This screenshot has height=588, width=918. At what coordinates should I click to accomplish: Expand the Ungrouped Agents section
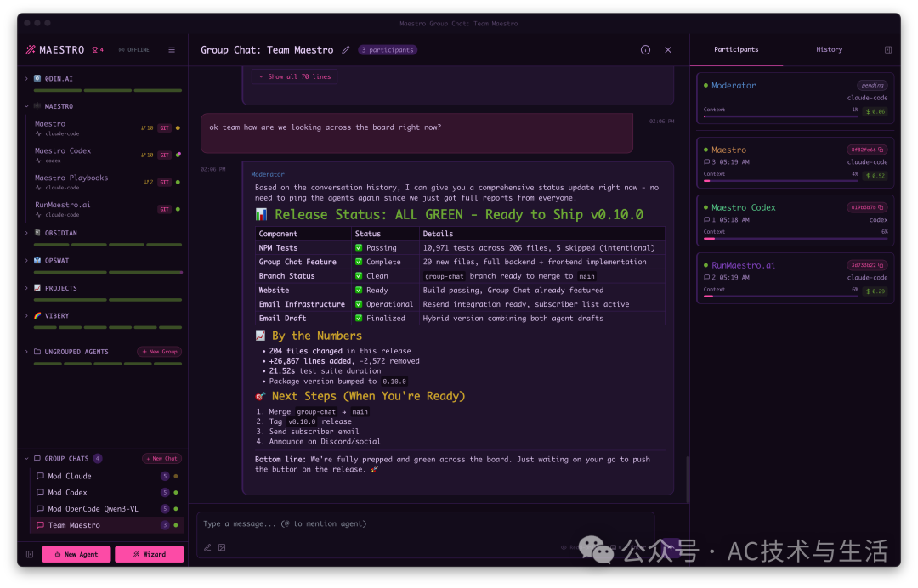[26, 352]
